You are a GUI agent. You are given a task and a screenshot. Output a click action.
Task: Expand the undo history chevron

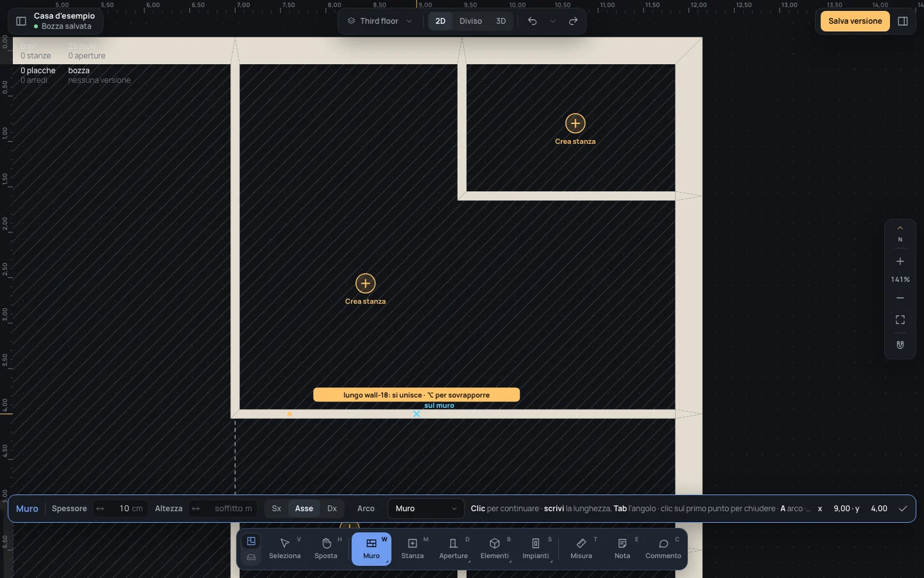[x=552, y=21]
